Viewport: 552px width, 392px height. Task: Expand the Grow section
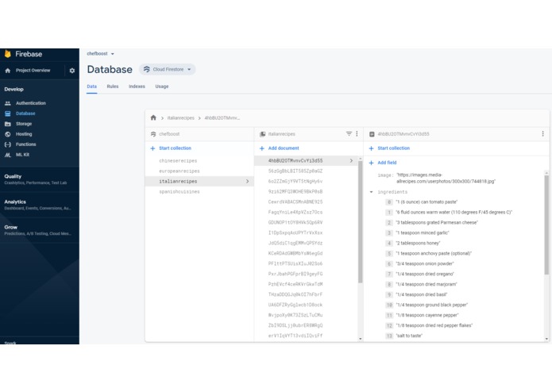pyautogui.click(x=40, y=230)
